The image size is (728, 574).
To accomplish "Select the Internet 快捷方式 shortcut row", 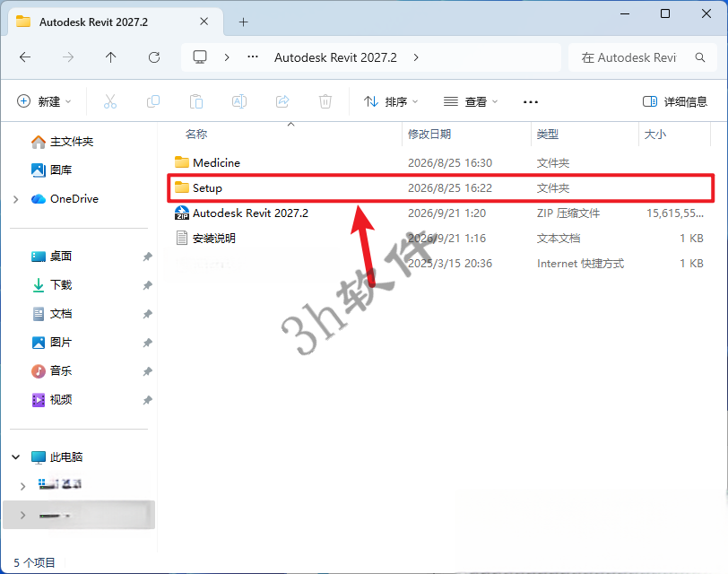I will (440, 263).
